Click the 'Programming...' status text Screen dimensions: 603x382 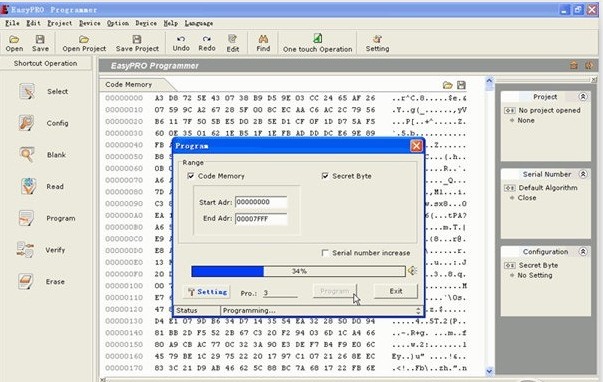[249, 310]
